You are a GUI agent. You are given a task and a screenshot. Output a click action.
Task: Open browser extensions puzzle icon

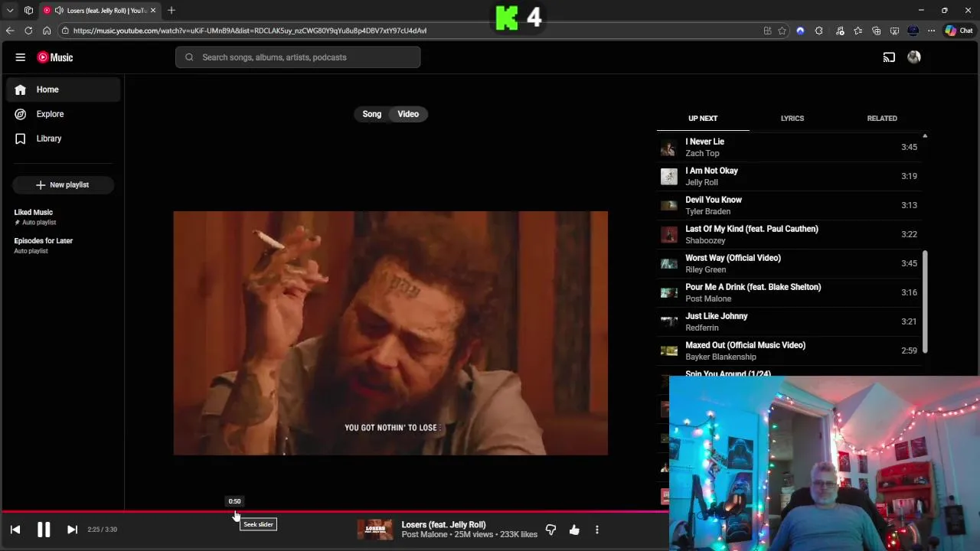[818, 31]
